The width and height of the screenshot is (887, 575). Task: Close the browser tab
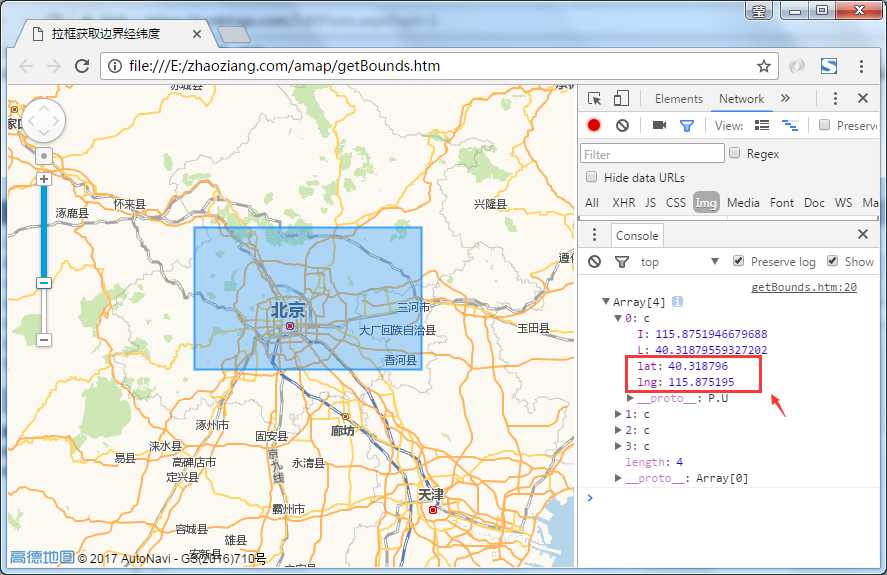pyautogui.click(x=197, y=34)
